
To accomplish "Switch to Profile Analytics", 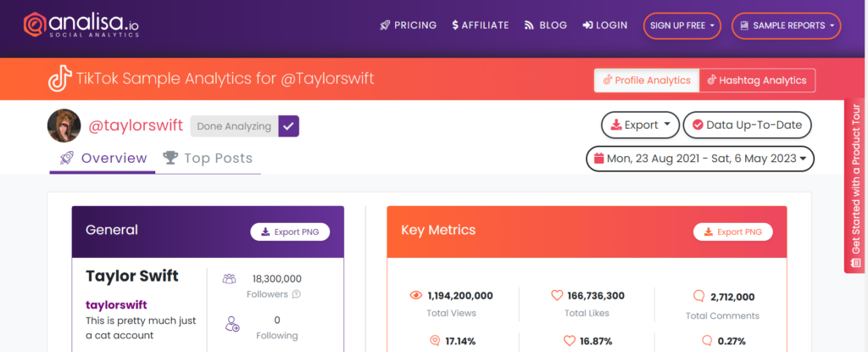I will click(647, 81).
